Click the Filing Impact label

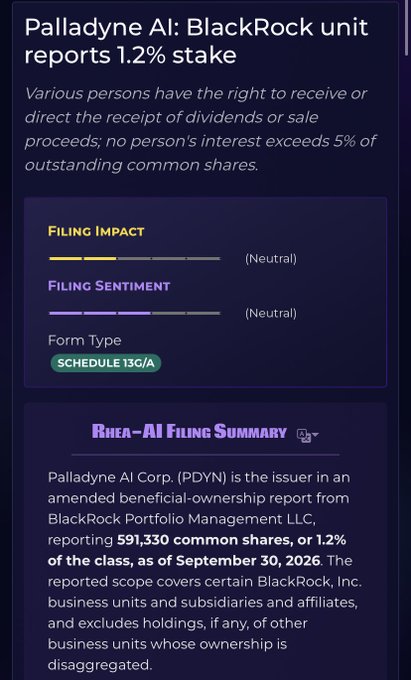[x=96, y=231]
